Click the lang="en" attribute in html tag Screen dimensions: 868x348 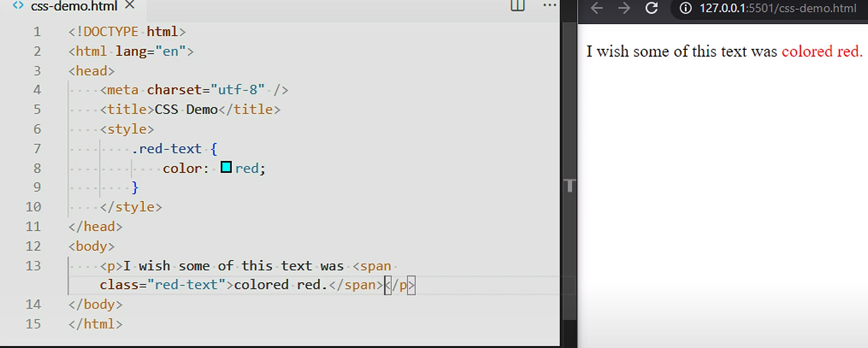point(151,51)
